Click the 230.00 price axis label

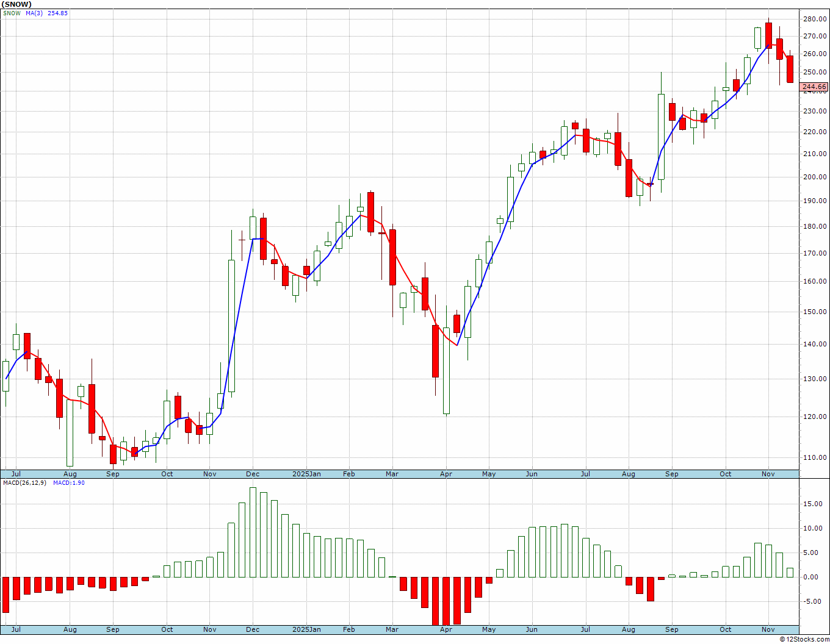815,111
